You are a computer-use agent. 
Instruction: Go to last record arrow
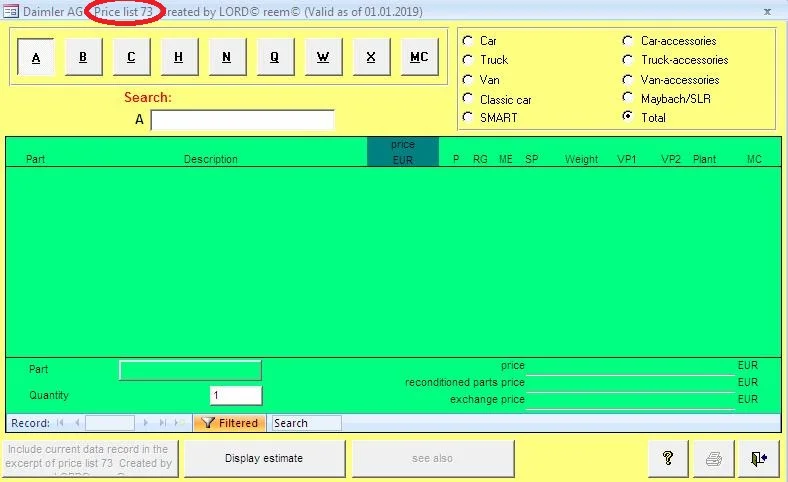[162, 423]
